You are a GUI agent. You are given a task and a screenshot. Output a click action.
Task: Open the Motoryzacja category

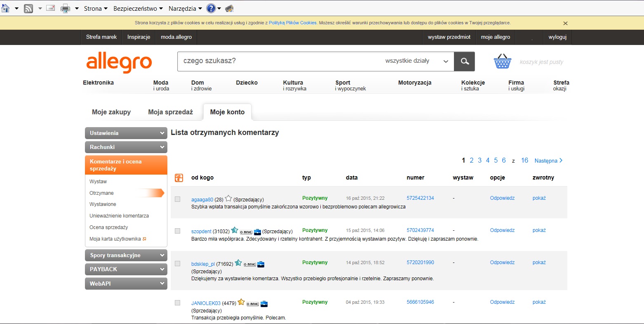point(415,83)
